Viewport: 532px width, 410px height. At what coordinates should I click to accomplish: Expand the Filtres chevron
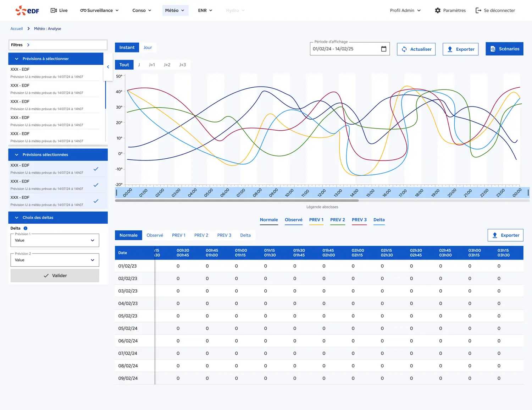pyautogui.click(x=28, y=45)
